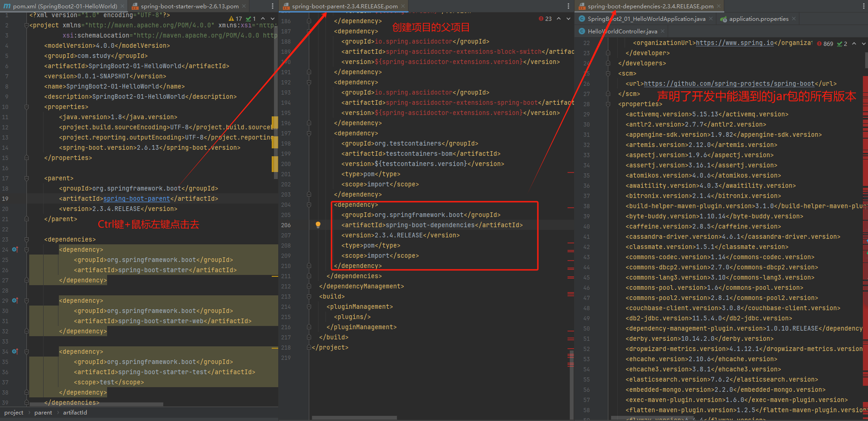This screenshot has width=868, height=421.
Task: Collapse the dependency block on line 204
Action: 309,204
